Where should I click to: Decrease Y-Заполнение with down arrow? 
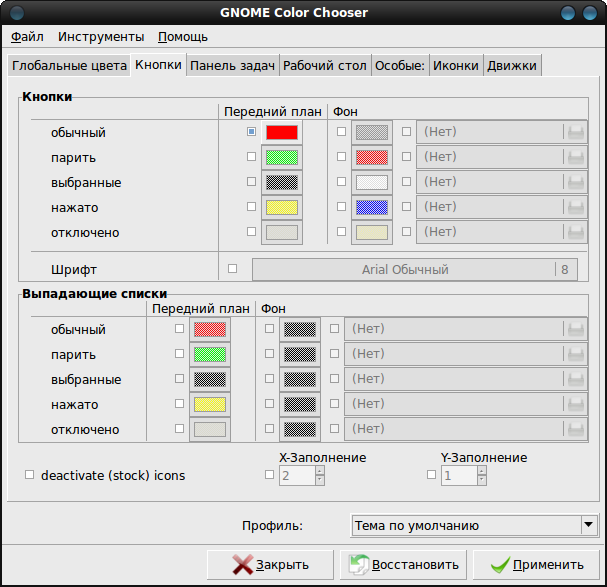482,480
